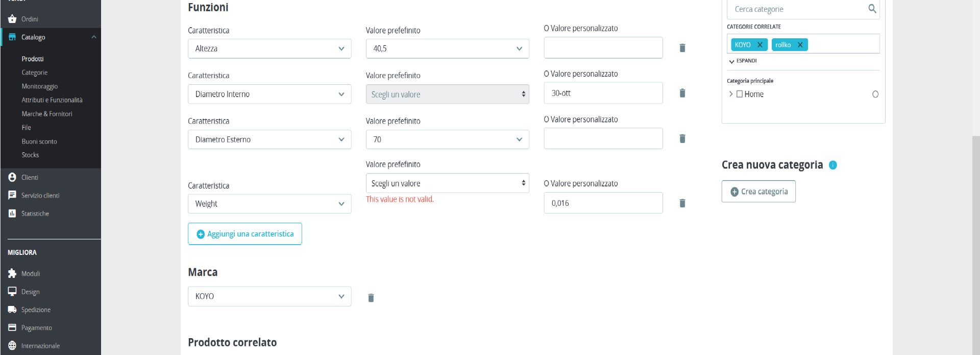Delete the Weight feature row
980x355 pixels.
(x=682, y=203)
